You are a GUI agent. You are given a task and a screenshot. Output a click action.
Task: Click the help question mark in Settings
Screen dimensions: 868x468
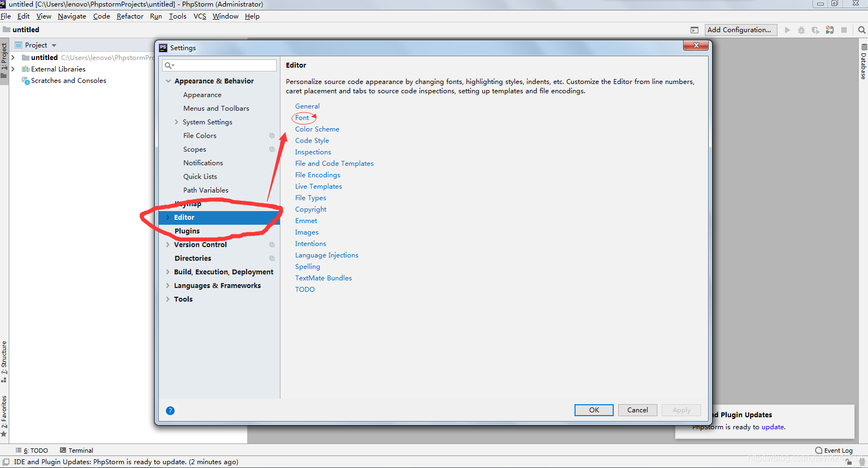170,411
